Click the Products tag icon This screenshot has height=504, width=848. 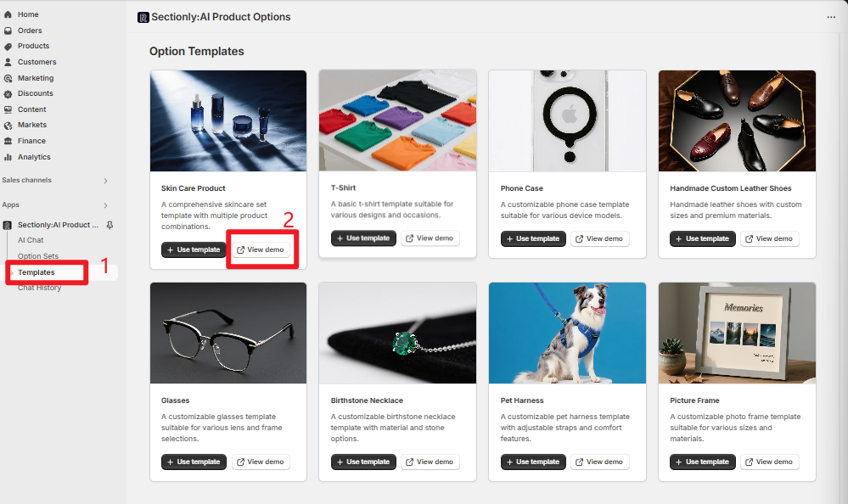[8, 47]
